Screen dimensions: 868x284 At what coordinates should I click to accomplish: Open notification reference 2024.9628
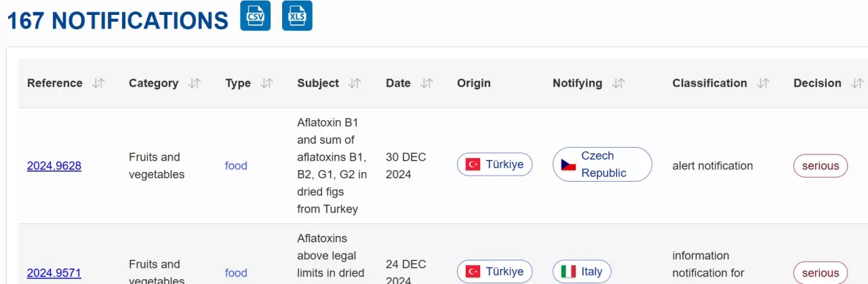[54, 166]
